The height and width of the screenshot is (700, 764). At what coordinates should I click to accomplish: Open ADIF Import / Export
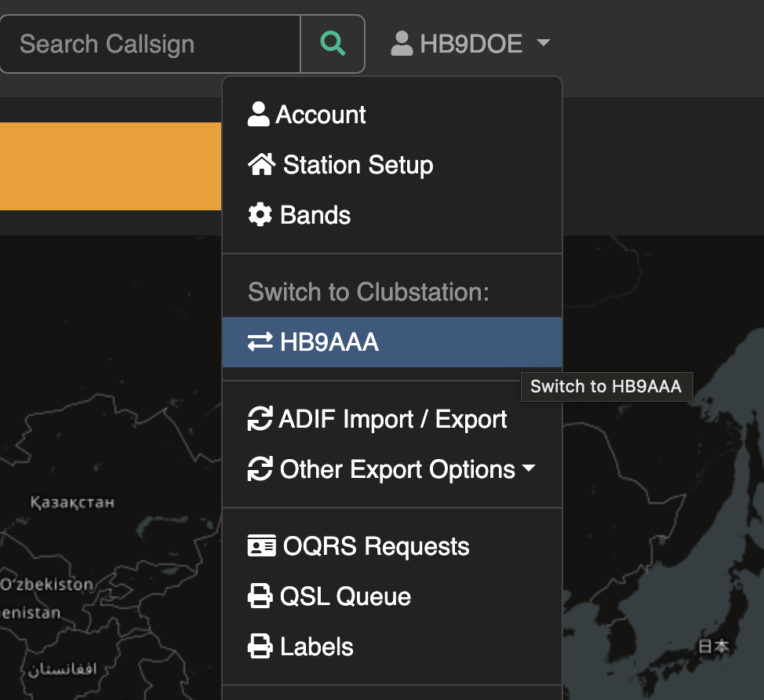pos(392,419)
